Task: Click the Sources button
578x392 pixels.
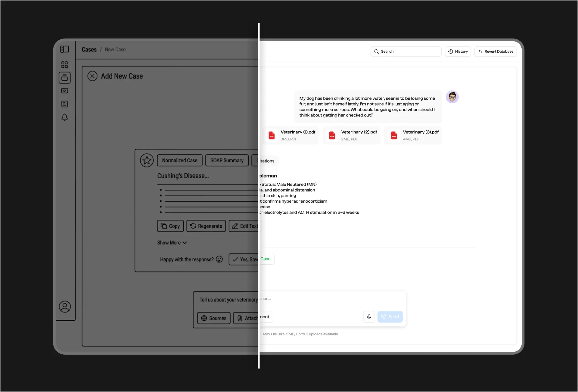Action: pyautogui.click(x=214, y=318)
